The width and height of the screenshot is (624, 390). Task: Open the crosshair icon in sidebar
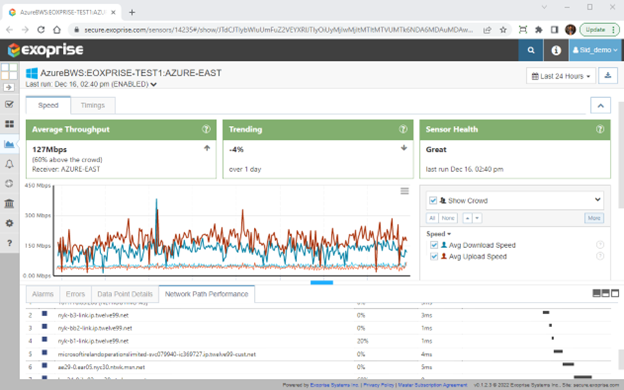pyautogui.click(x=9, y=183)
